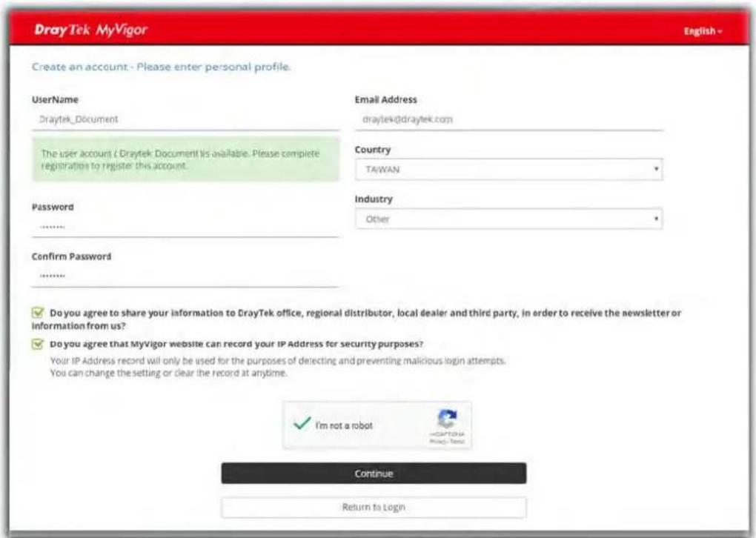756x538 pixels.
Task: Click the Password input field
Action: pyautogui.click(x=185, y=227)
